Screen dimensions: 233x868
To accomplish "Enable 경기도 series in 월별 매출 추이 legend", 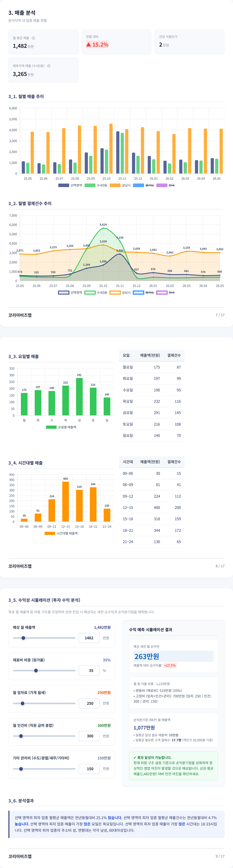I will (x=144, y=185).
